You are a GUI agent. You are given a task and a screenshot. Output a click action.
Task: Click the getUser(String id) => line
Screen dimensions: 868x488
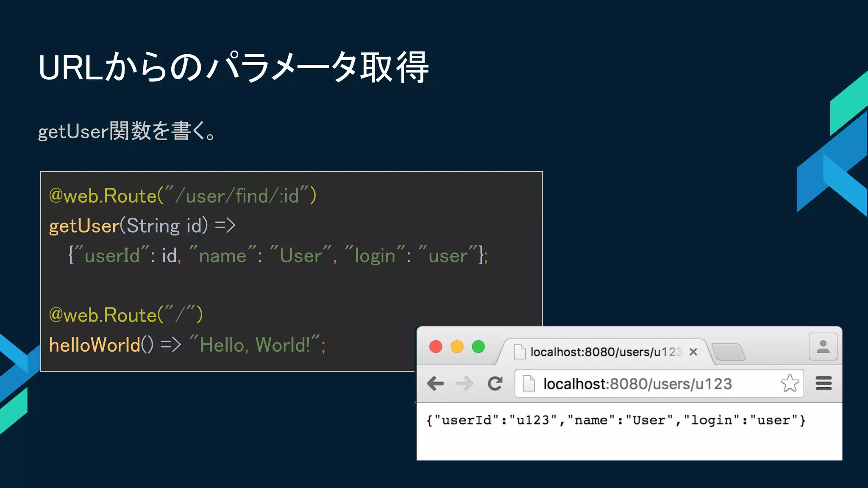pos(142,226)
